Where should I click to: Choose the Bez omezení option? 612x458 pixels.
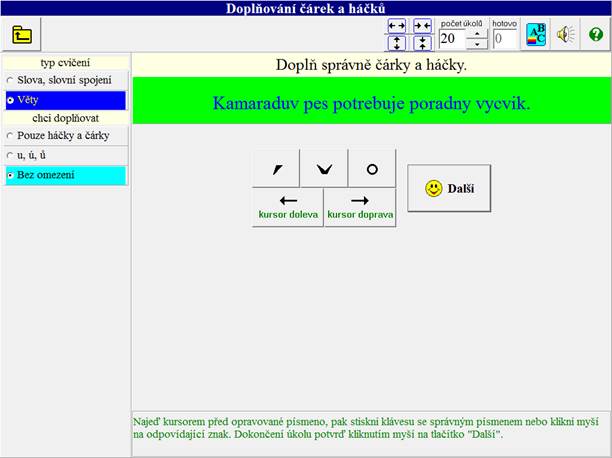(x=66, y=175)
